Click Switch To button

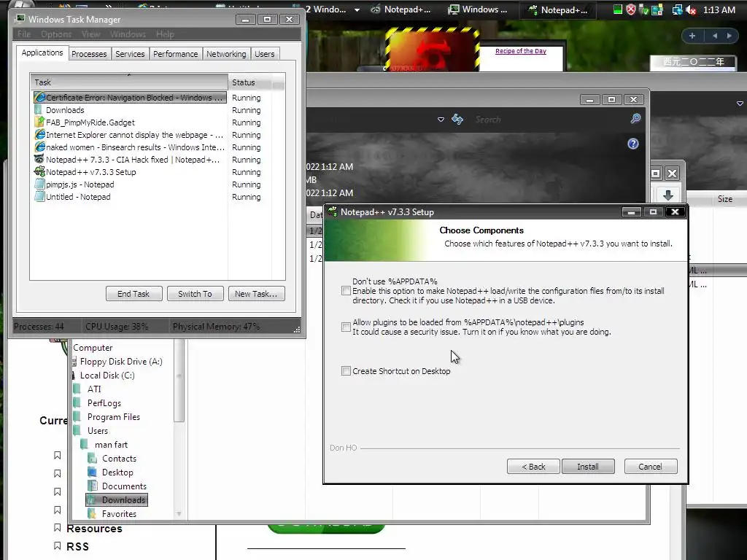click(x=196, y=294)
